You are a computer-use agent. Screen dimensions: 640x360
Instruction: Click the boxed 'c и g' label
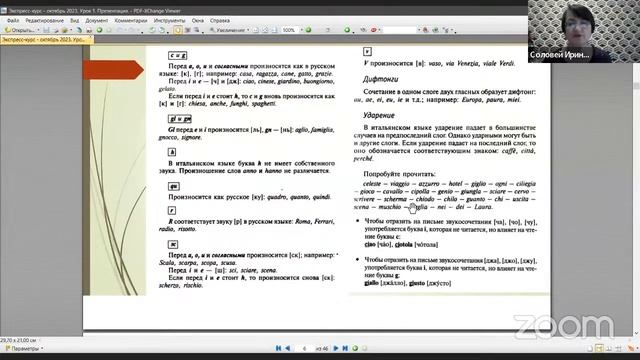(178, 55)
